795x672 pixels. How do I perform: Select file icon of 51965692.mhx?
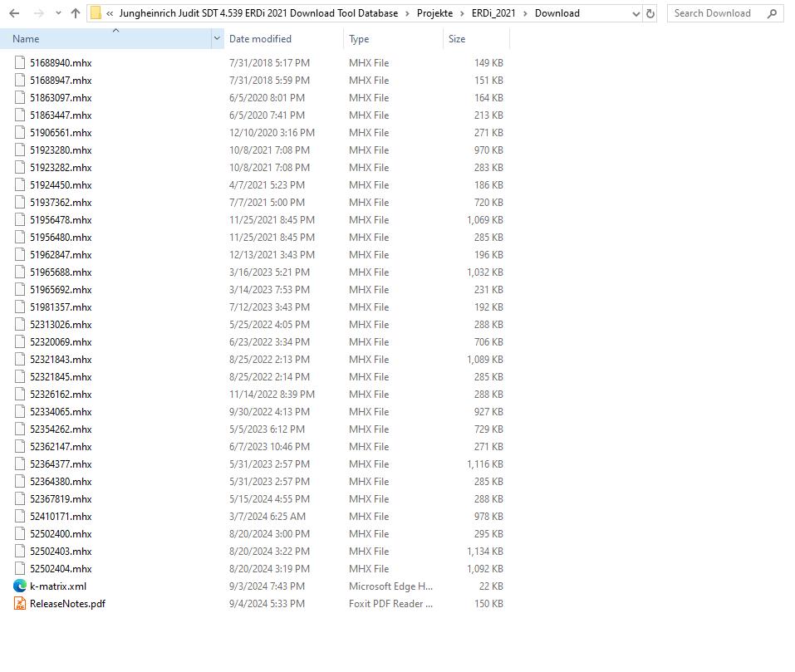(x=20, y=289)
